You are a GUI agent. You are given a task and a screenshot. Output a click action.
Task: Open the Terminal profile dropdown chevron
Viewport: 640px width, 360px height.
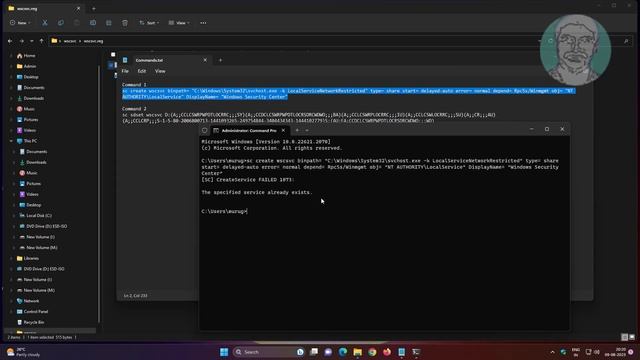click(307, 130)
